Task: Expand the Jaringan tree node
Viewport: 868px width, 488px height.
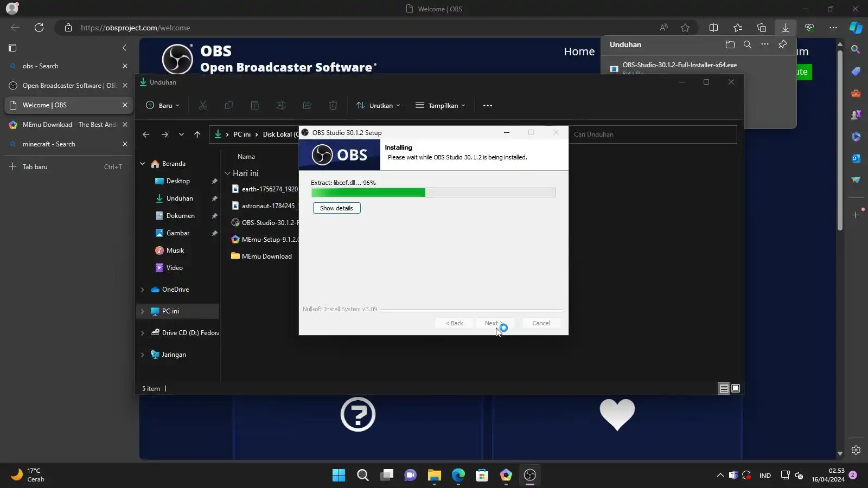Action: [143, 355]
